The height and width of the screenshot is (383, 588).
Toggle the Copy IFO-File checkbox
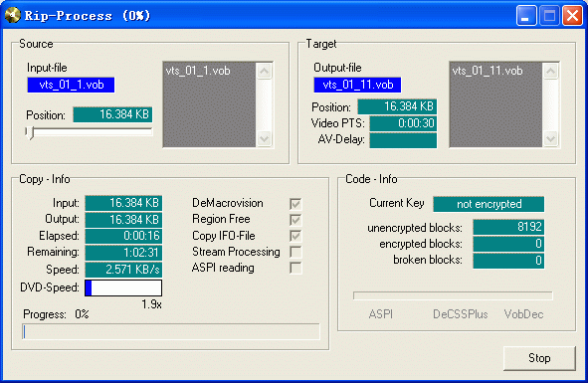point(295,236)
